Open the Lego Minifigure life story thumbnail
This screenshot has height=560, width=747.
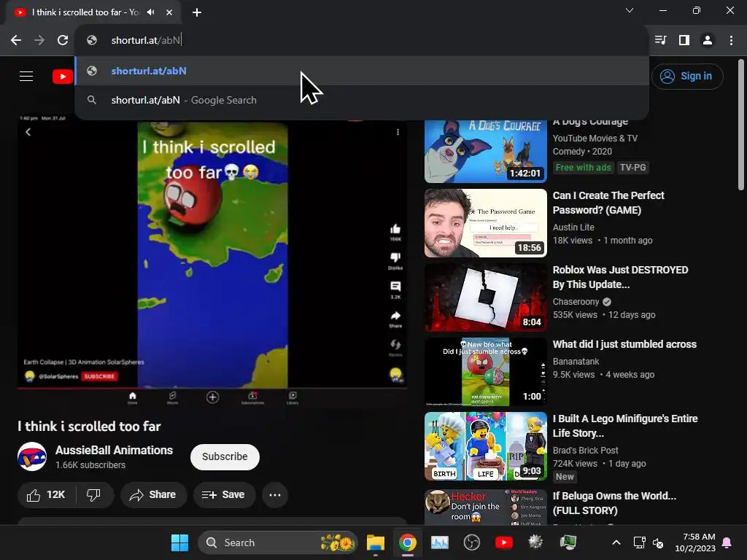pos(485,446)
